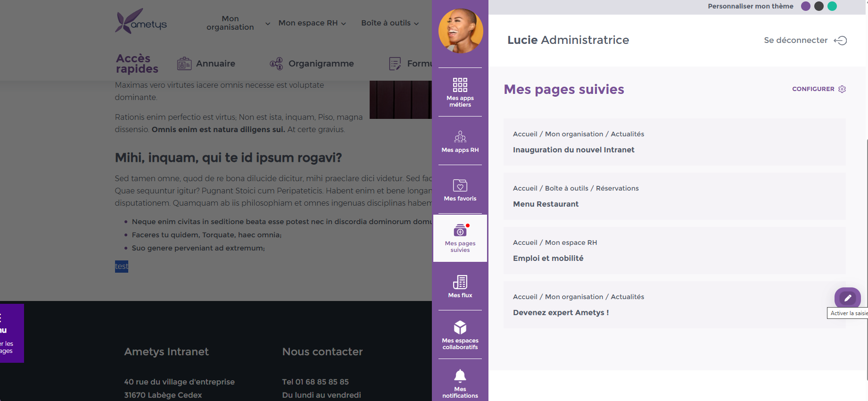868x401 pixels.
Task: Open Organigramme quick access
Action: pos(312,64)
